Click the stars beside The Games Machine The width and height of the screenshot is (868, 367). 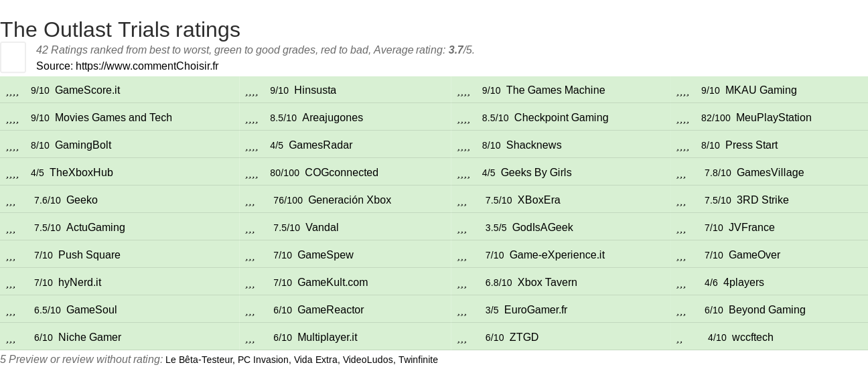tap(463, 91)
